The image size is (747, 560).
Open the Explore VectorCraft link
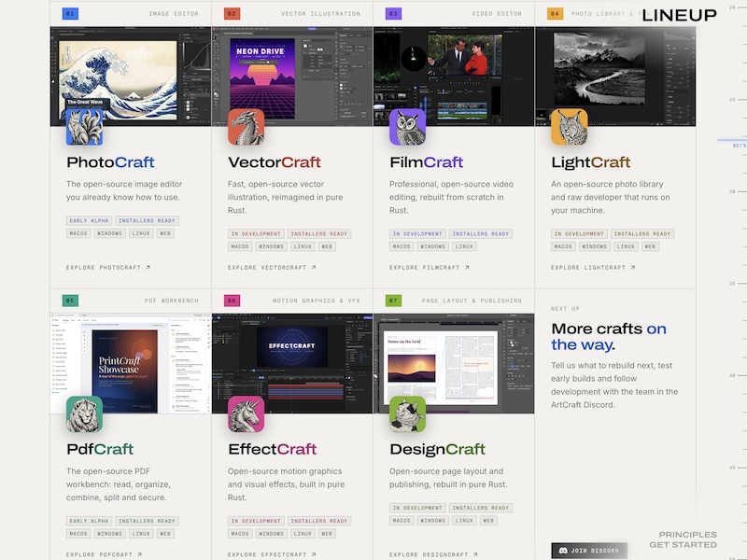(x=272, y=268)
